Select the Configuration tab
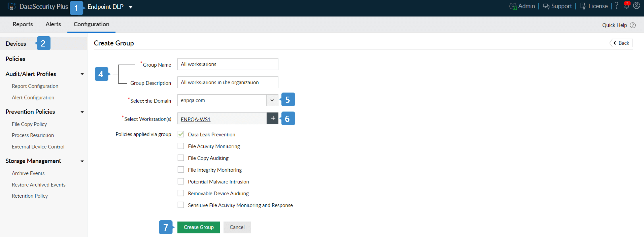The width and height of the screenshot is (644, 237). tap(91, 24)
